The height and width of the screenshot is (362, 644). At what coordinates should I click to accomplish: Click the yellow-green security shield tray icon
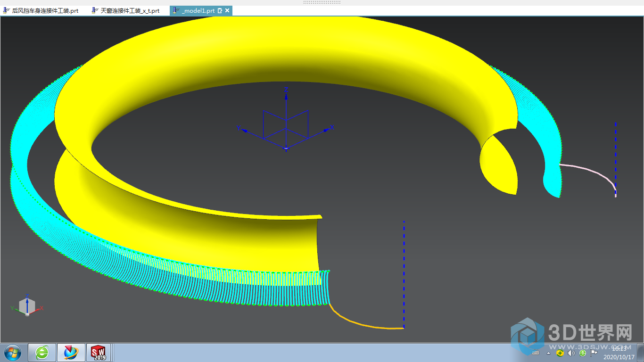click(x=560, y=353)
